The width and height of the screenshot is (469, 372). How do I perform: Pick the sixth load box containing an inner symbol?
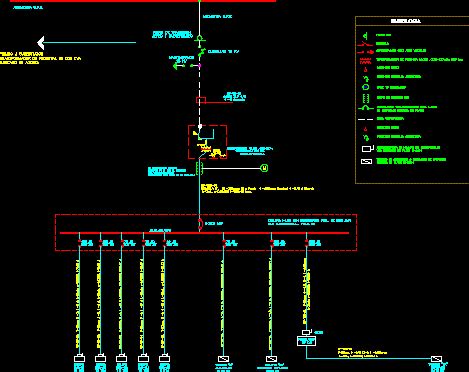click(x=223, y=359)
